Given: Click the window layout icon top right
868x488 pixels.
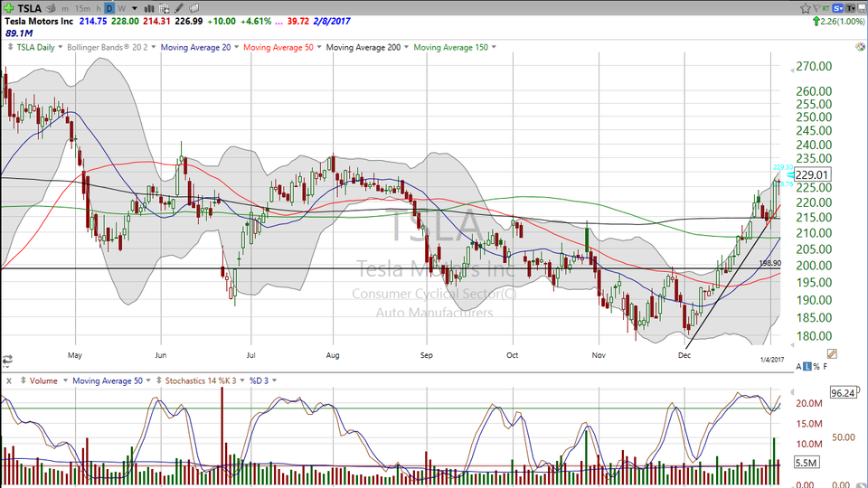Looking at the screenshot, I should click(862, 8).
